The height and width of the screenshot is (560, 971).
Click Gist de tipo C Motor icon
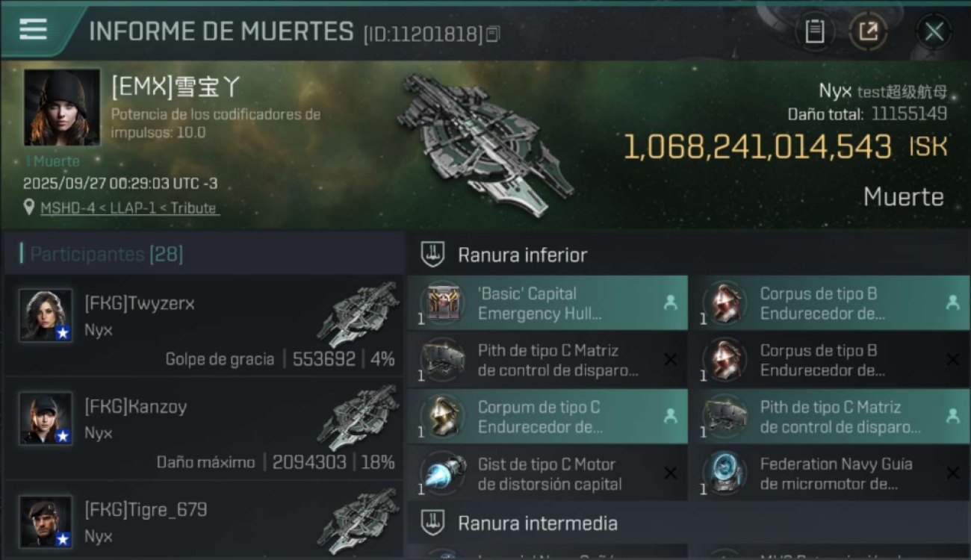(x=441, y=473)
